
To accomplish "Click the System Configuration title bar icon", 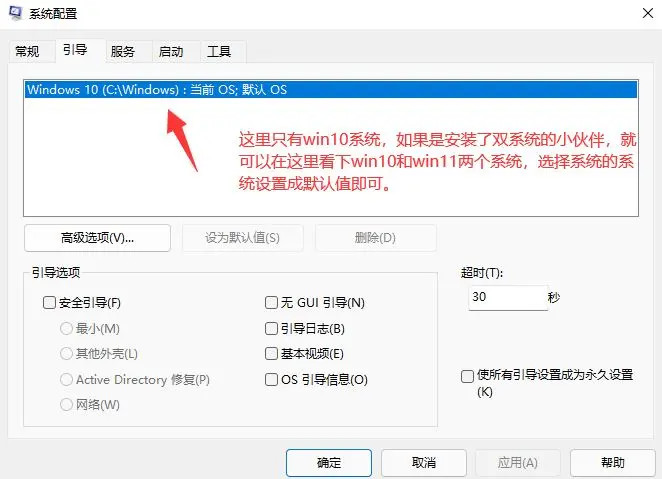I will point(16,13).
